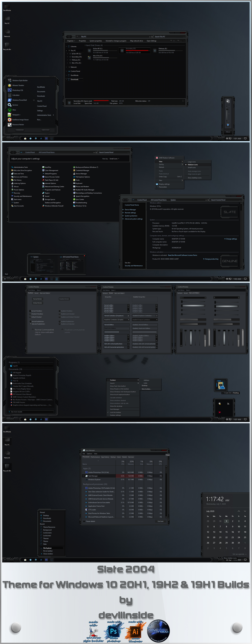Screen dimensions: 252x644
Task: Open the Organize dropdown in This PC
Action: (71, 41)
